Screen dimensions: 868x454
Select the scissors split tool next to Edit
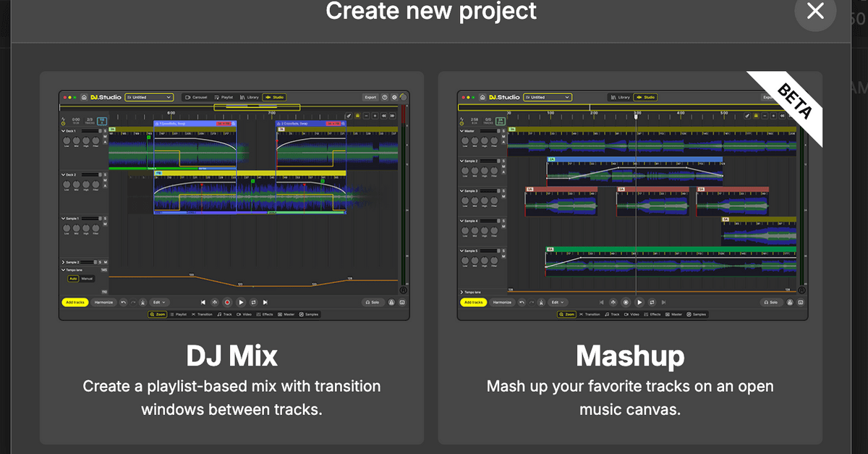tap(142, 302)
